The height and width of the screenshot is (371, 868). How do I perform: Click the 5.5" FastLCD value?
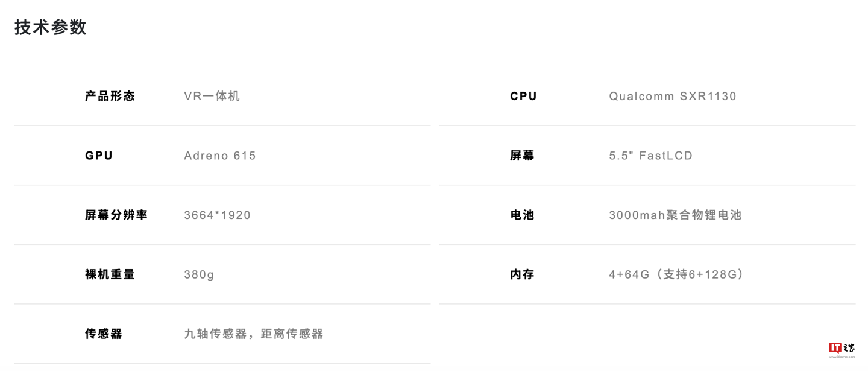(x=650, y=156)
